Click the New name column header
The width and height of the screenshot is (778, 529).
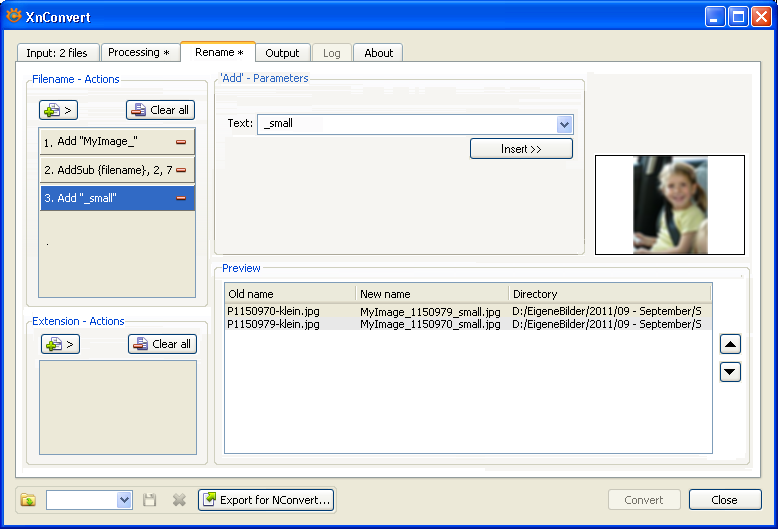pyautogui.click(x=432, y=294)
